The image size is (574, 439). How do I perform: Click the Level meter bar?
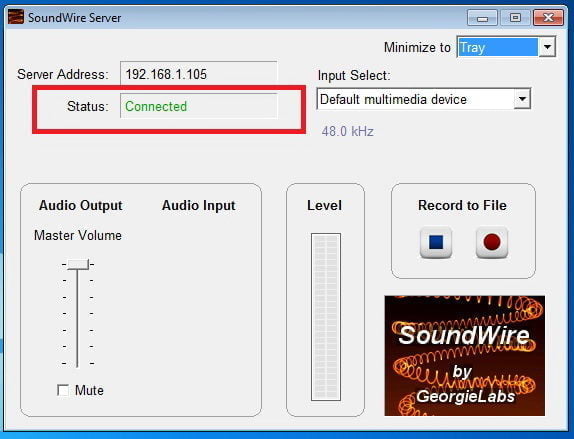click(326, 317)
